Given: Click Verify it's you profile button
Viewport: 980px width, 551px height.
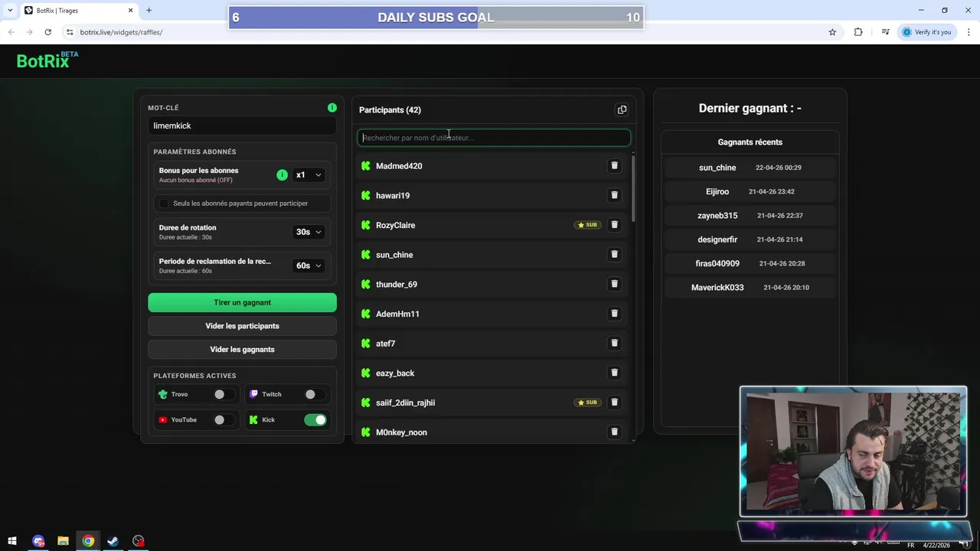Looking at the screenshot, I should pos(926,32).
